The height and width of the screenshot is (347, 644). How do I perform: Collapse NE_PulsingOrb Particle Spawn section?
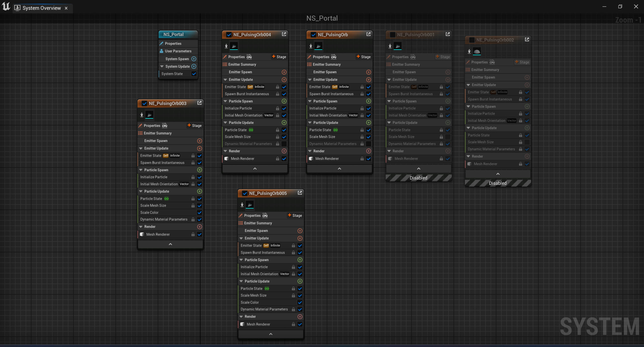pyautogui.click(x=310, y=101)
